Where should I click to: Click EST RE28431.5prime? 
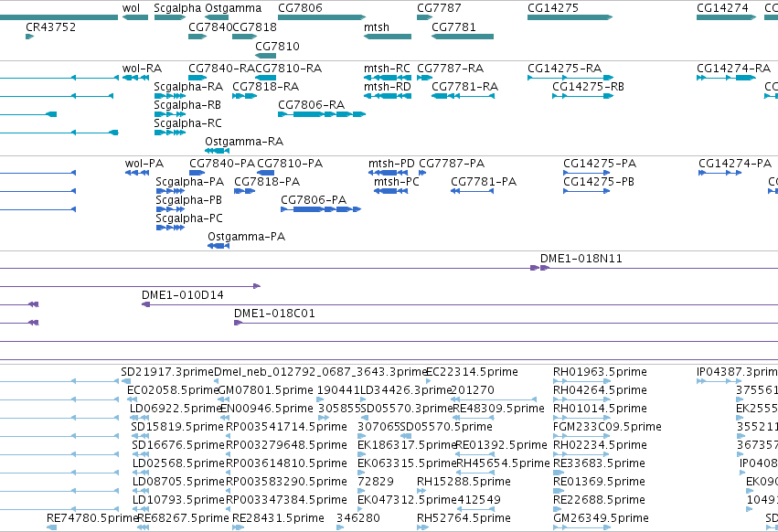point(278,518)
